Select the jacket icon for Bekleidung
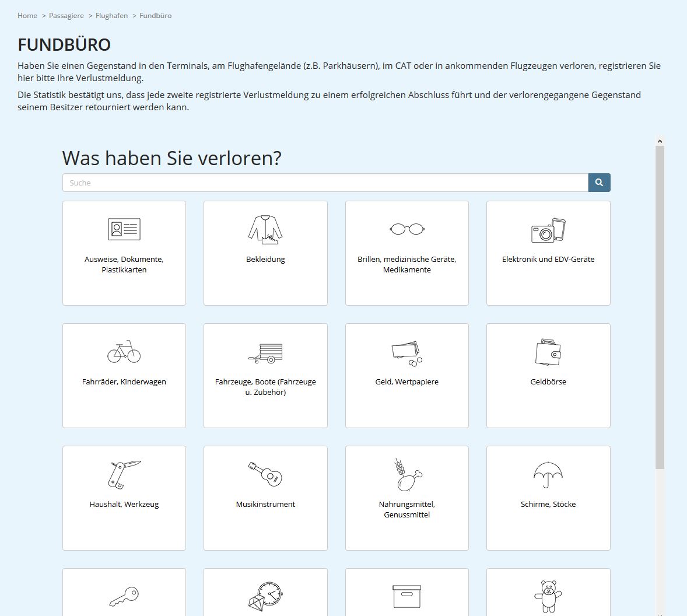 click(x=265, y=229)
